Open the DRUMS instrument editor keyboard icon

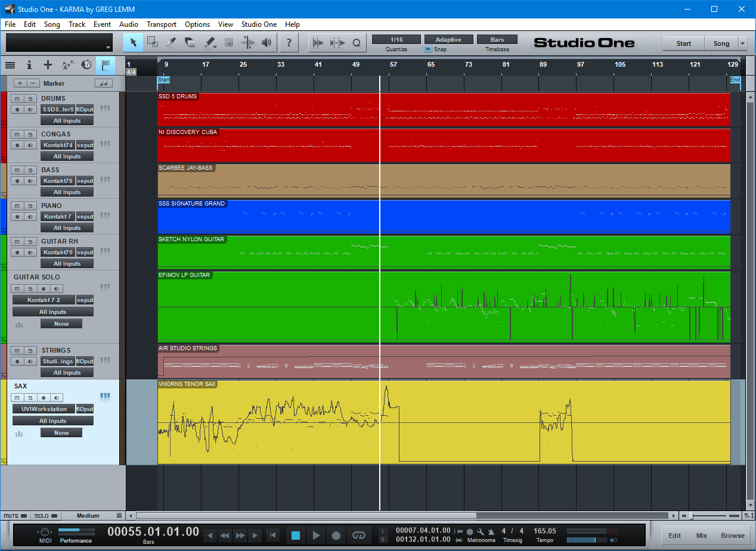(105, 108)
